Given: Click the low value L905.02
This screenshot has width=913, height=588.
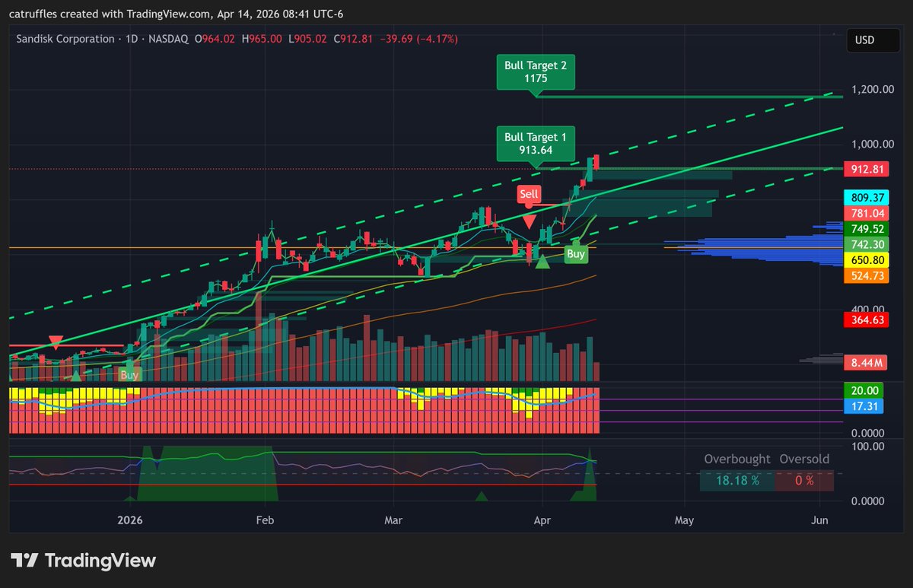Looking at the screenshot, I should click(x=307, y=39).
